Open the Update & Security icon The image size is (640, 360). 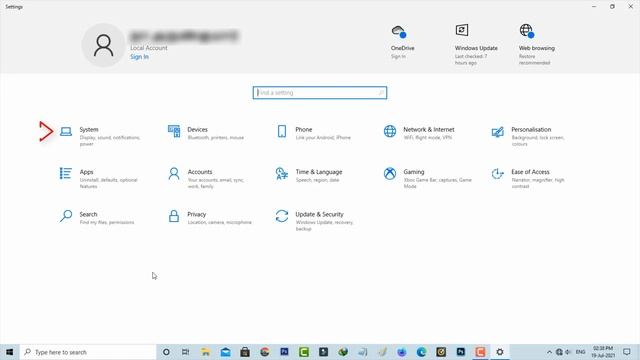coord(282,216)
